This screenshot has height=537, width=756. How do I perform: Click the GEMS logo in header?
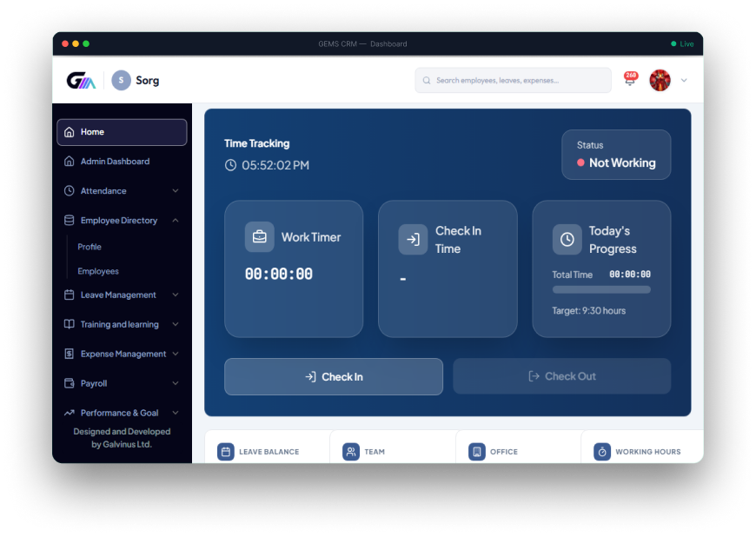[81, 81]
